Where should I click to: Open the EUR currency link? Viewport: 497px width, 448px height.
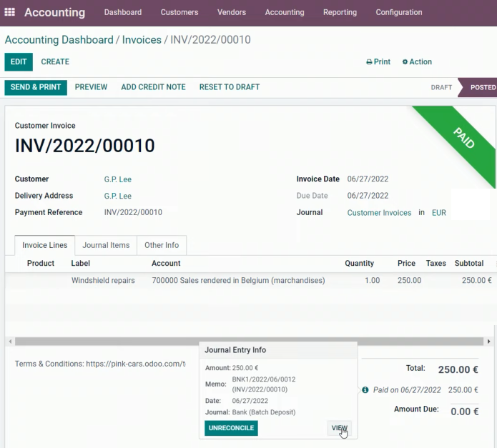[x=438, y=213]
